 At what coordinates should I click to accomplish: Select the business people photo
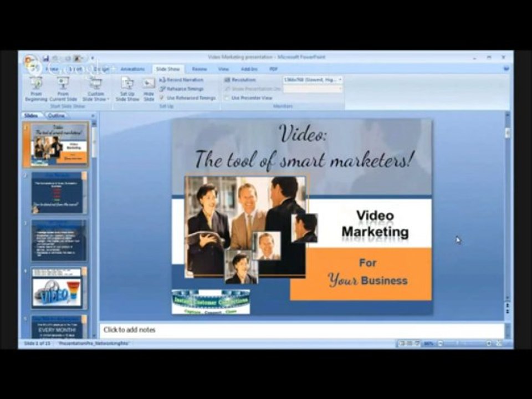(x=245, y=227)
